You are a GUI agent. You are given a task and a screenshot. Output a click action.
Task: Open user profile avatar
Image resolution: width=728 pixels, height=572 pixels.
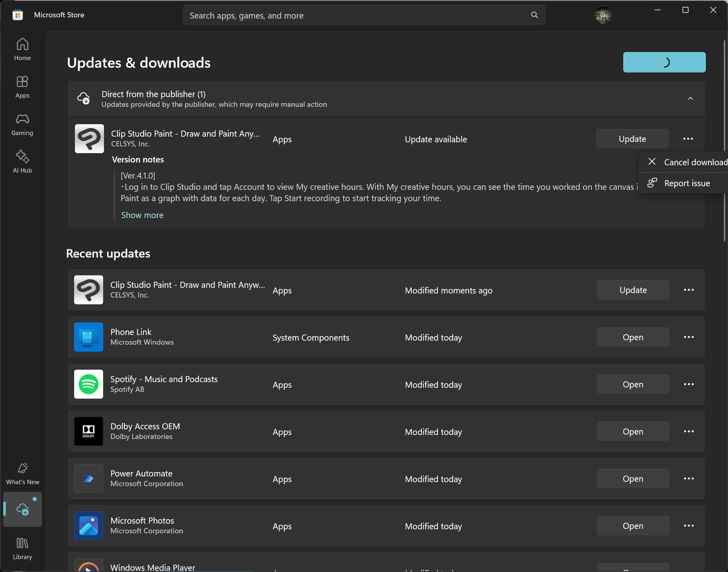click(x=603, y=15)
